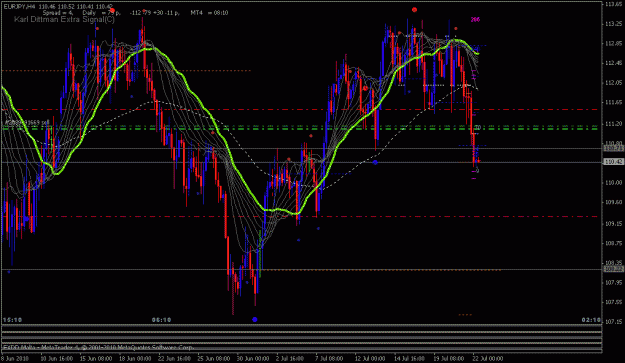The height and width of the screenshot is (363, 625).
Task: Click the 22 Jun 16:00 date label
Action: tap(175, 359)
